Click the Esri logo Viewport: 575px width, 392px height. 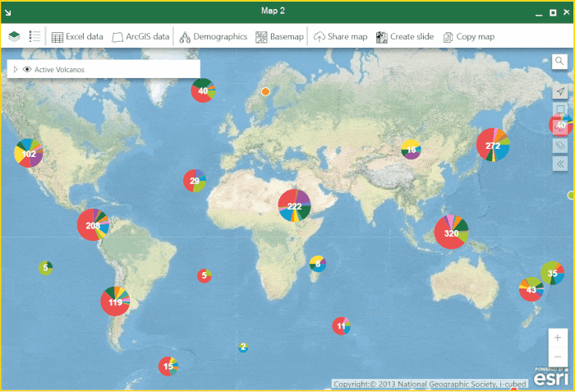click(551, 377)
